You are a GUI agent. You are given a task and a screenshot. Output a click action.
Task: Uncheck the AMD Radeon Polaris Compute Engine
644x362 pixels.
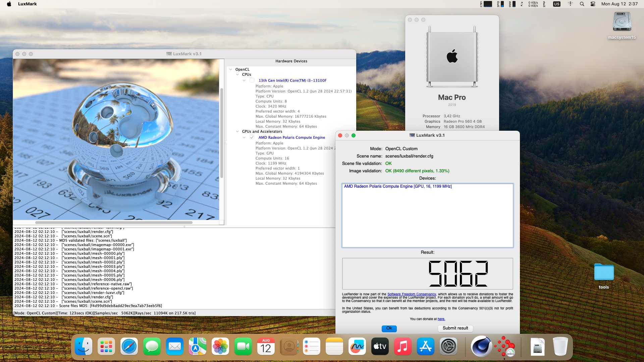(252, 137)
